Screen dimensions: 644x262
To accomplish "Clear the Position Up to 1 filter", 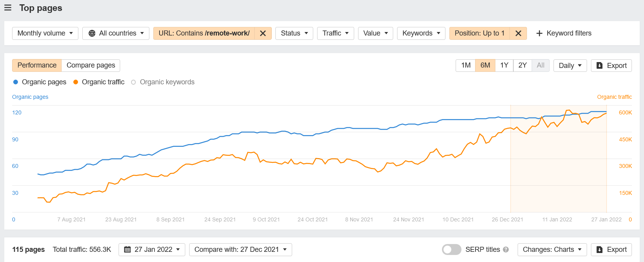I will pyautogui.click(x=518, y=34).
